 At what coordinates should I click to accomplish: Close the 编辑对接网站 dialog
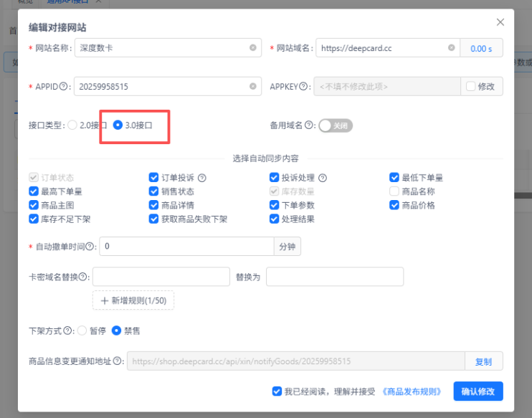500,22
